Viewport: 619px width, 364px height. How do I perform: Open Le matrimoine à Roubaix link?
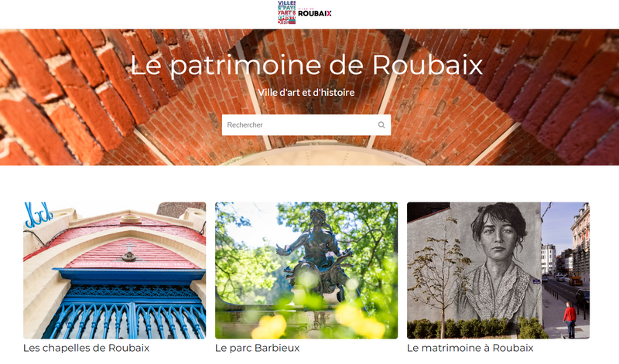470,348
